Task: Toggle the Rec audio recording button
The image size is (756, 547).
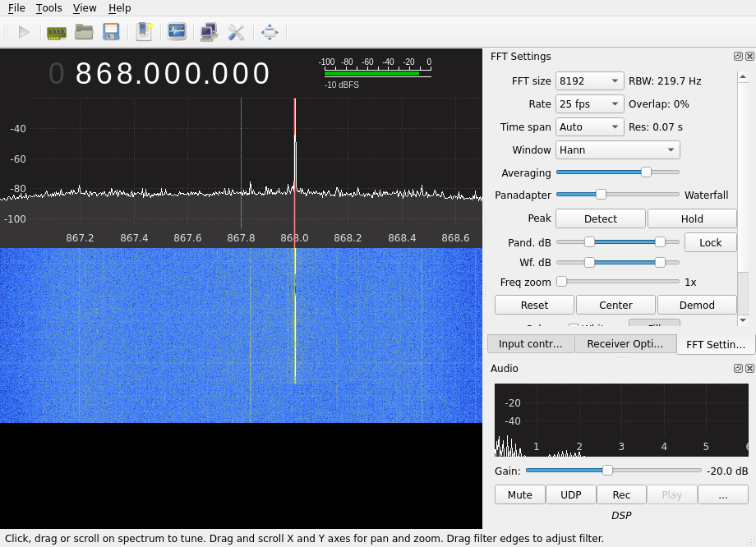Action: 621,494
